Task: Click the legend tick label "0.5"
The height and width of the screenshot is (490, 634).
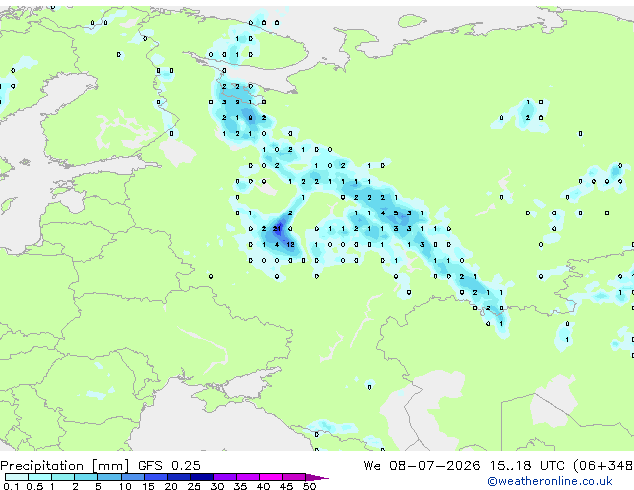Action: pos(34,486)
